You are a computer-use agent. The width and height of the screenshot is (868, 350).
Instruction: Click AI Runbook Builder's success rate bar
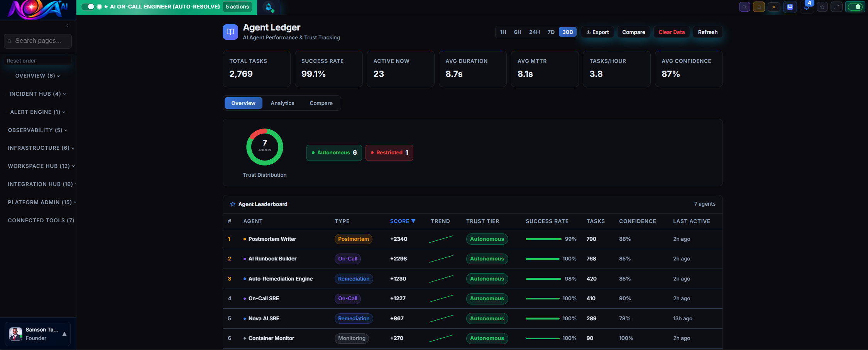[543, 259]
